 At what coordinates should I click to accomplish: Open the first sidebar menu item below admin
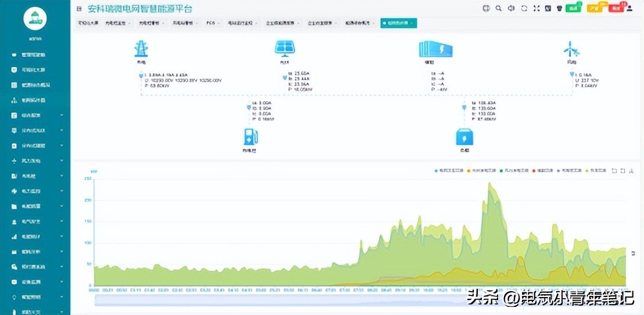point(35,54)
